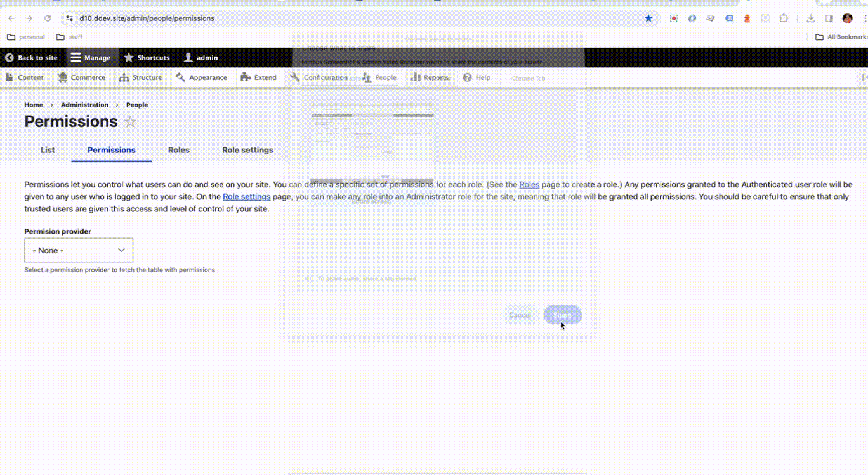Click the red record extension icon

(674, 18)
